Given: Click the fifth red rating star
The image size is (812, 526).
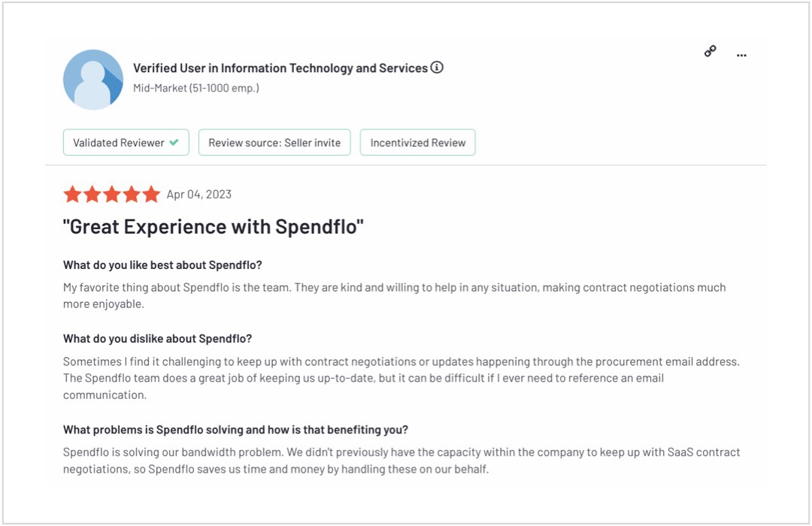Looking at the screenshot, I should [150, 194].
